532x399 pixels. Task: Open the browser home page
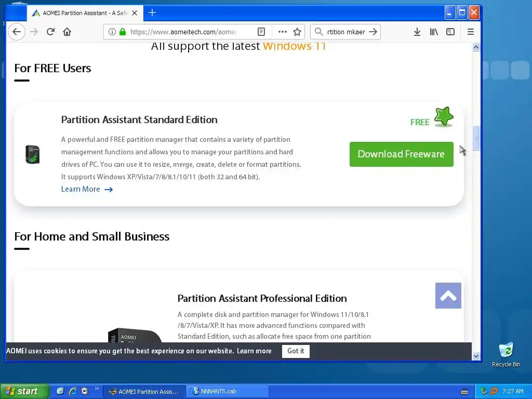click(67, 32)
